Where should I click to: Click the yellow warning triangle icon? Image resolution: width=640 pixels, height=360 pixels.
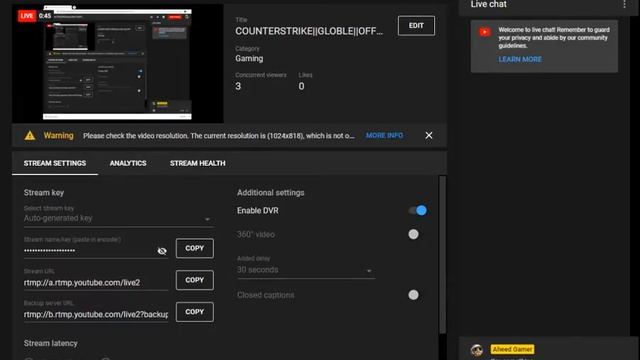(30, 136)
